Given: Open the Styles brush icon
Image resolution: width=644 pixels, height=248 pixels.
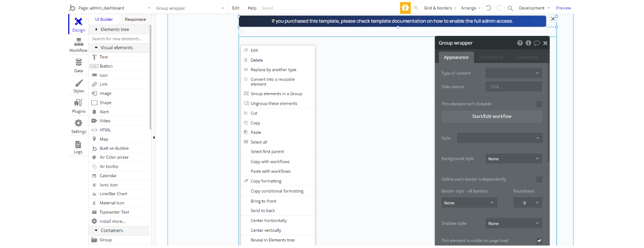Looking at the screenshot, I should (79, 83).
